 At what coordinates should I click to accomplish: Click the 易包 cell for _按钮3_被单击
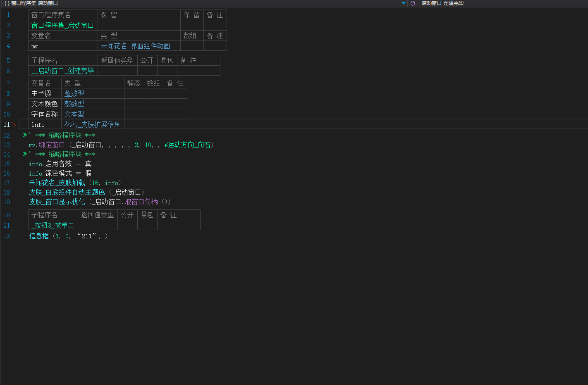pos(147,225)
